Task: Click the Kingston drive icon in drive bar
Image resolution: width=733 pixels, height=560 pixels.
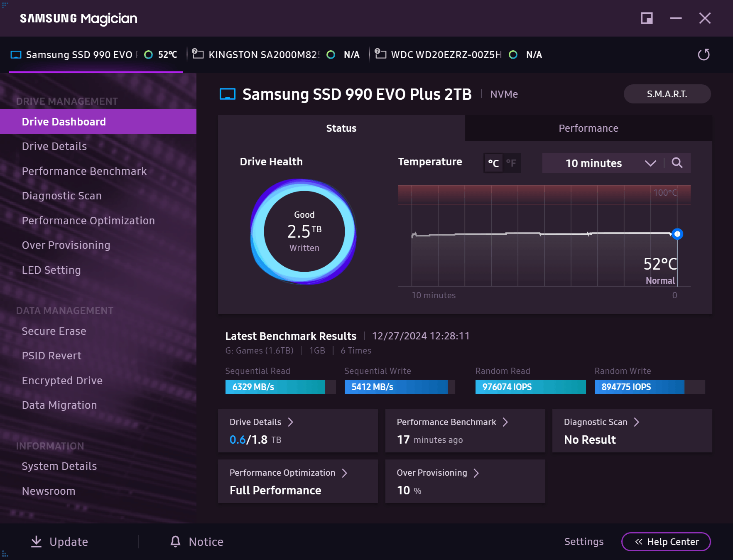Action: [x=198, y=54]
